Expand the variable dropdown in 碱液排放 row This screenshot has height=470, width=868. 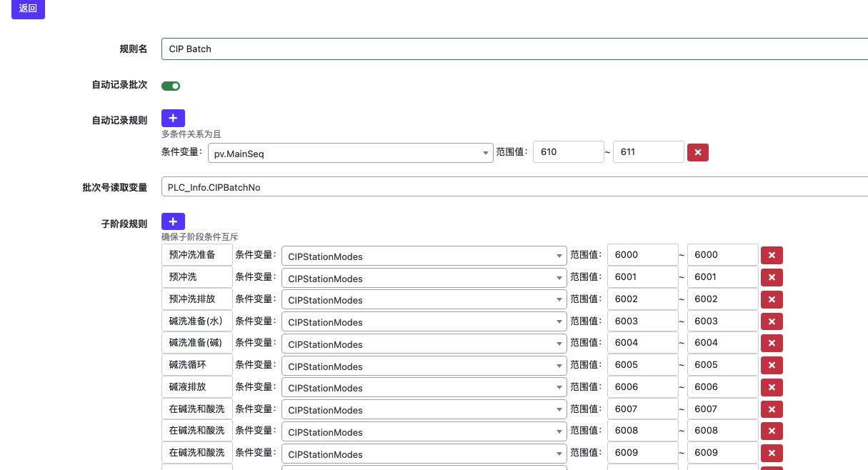pyautogui.click(x=424, y=387)
